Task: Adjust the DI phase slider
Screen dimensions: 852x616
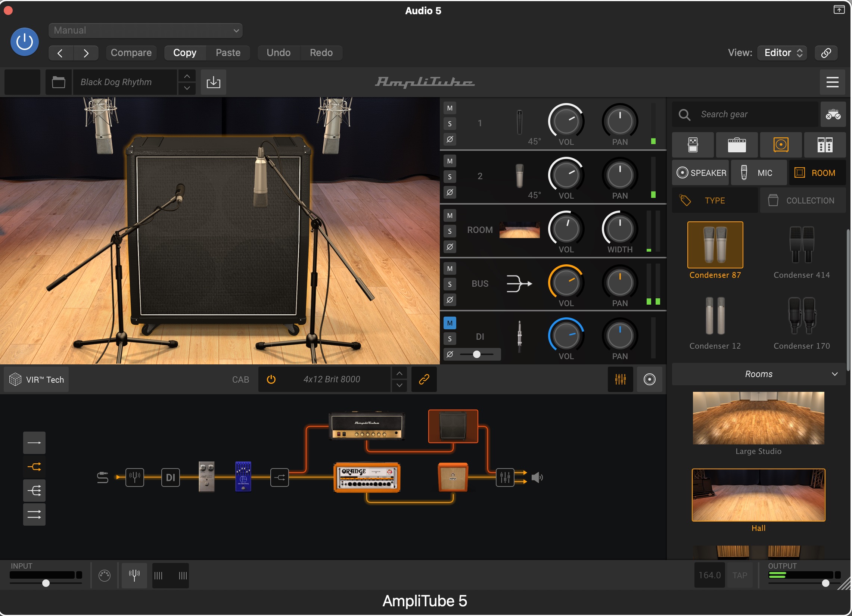Action: pos(477,354)
